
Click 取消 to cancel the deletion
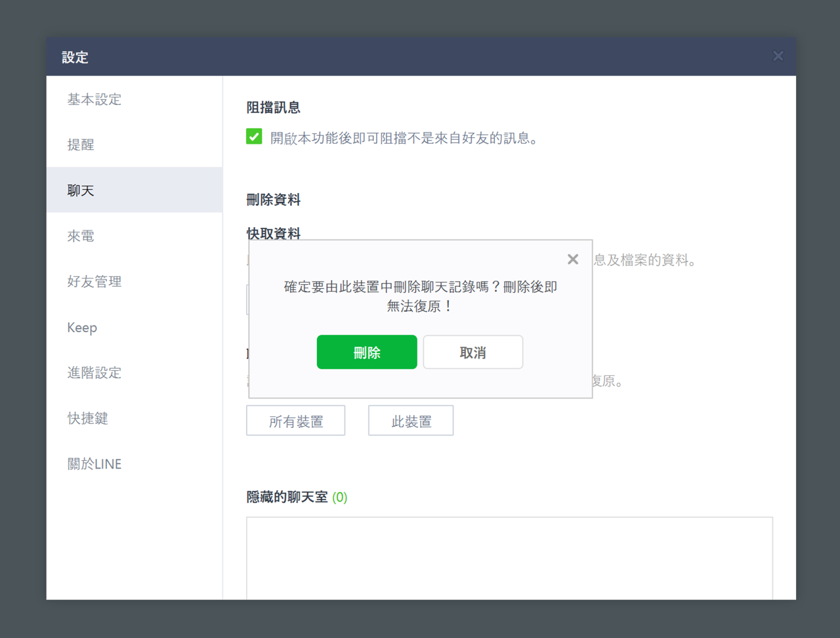tap(473, 352)
